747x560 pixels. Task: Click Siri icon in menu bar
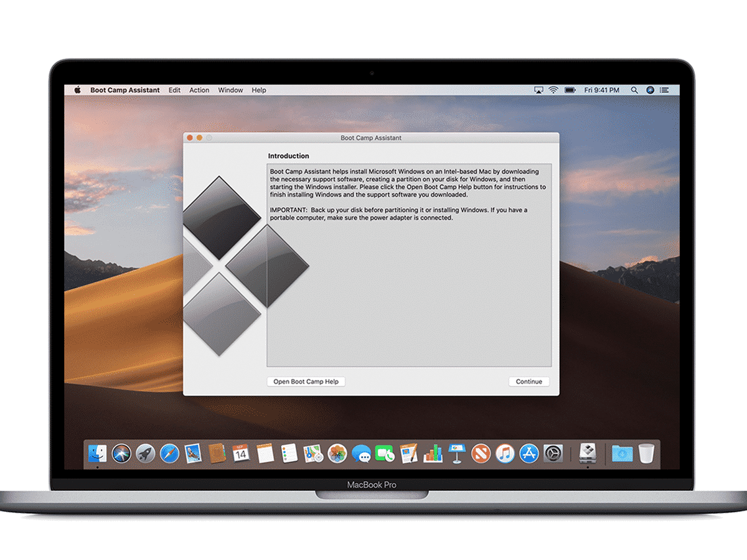coord(650,90)
